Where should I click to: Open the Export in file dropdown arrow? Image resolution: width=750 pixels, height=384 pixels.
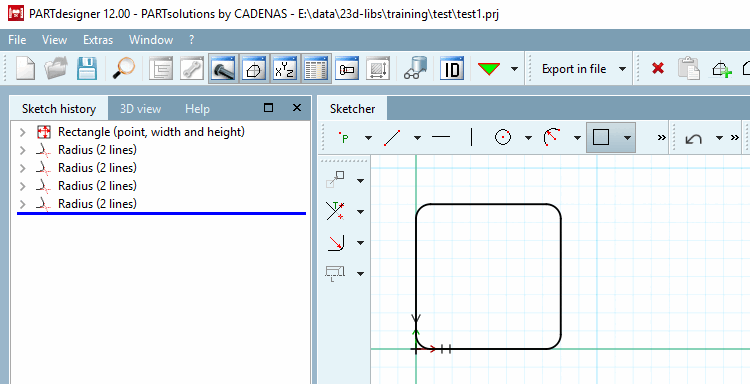click(x=622, y=69)
